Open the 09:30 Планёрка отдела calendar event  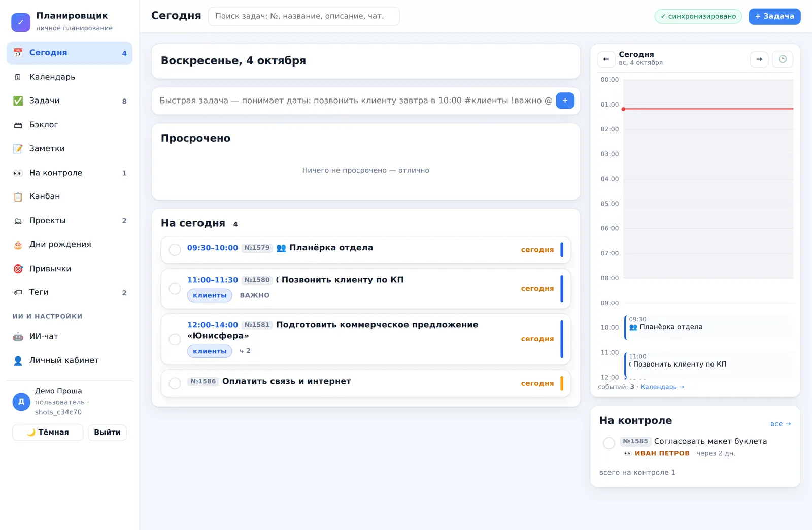(708, 327)
